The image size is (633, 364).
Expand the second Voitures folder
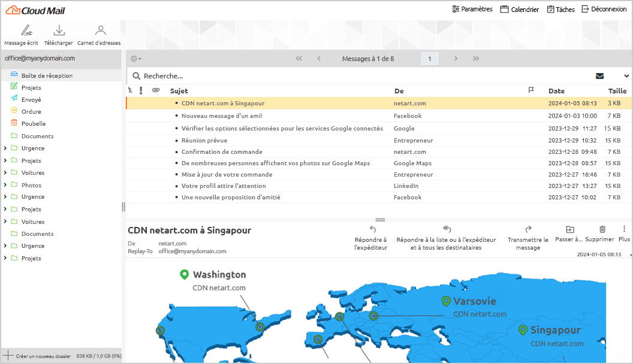[x=5, y=222]
